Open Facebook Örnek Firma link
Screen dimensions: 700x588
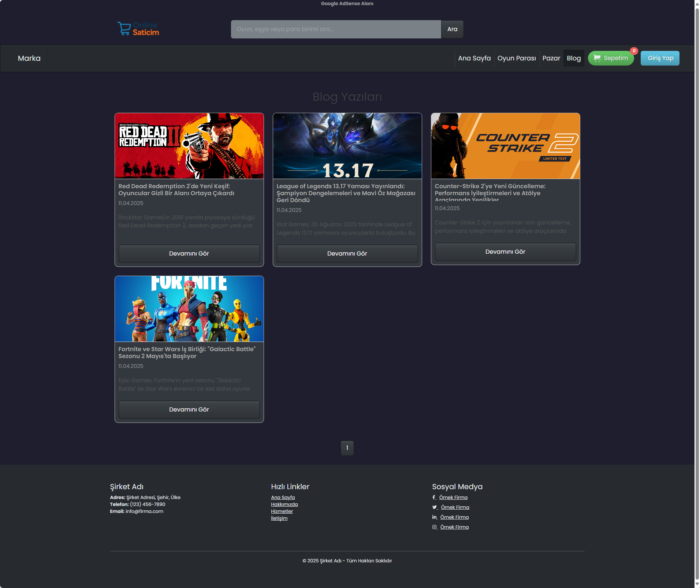[x=453, y=497]
